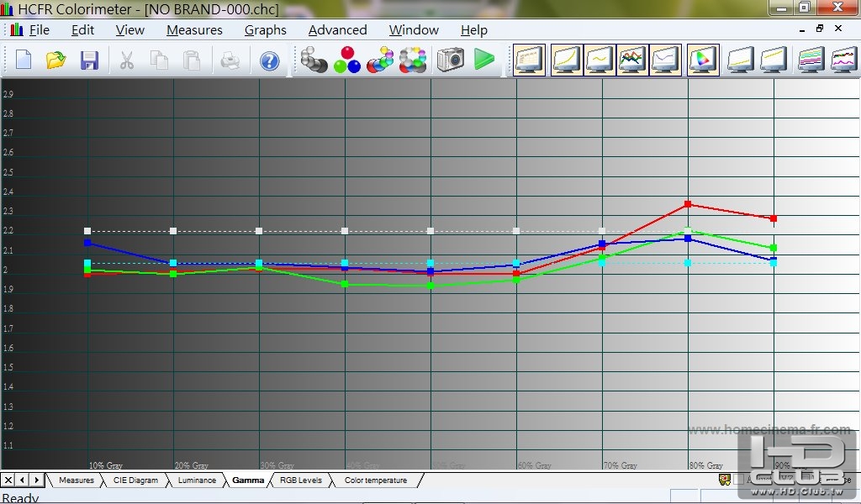Click the red data point at 80% Gray

[688, 204]
